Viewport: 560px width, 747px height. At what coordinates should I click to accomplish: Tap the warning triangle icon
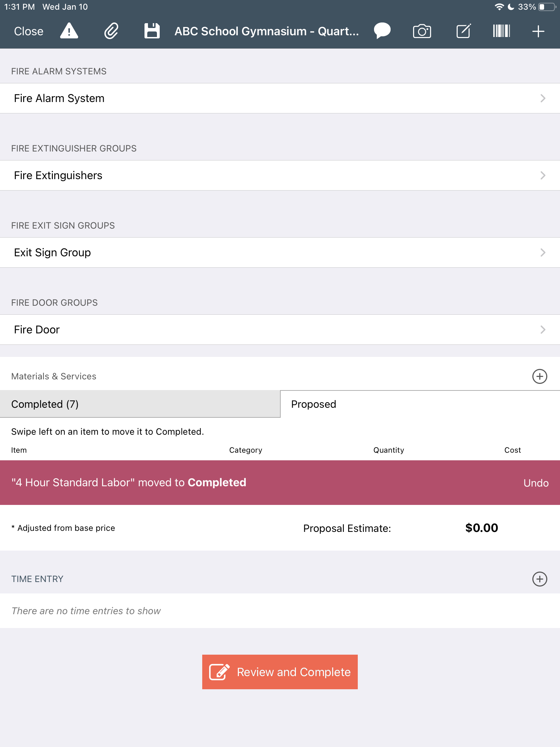tap(69, 31)
